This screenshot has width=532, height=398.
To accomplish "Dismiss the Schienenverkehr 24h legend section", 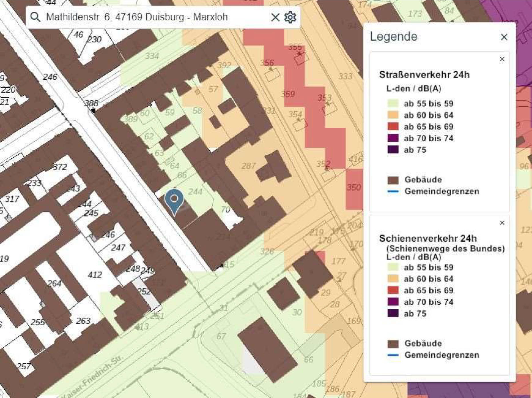I will coord(501,222).
